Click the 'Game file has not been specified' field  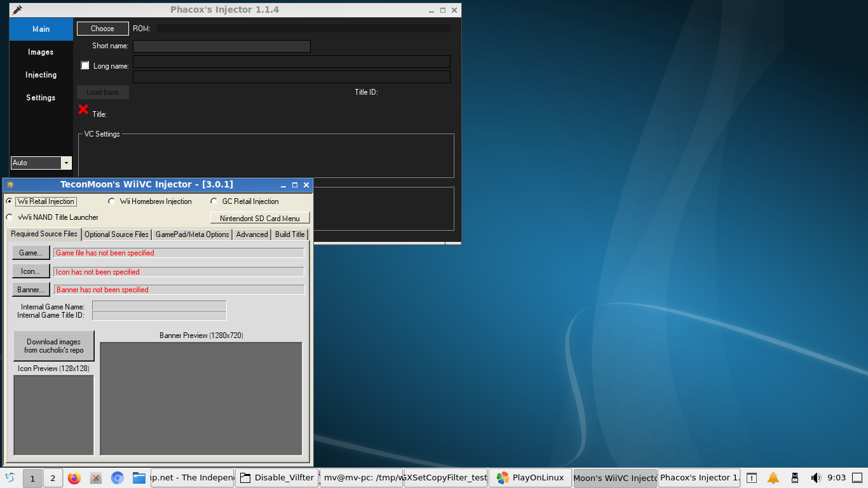(179, 253)
